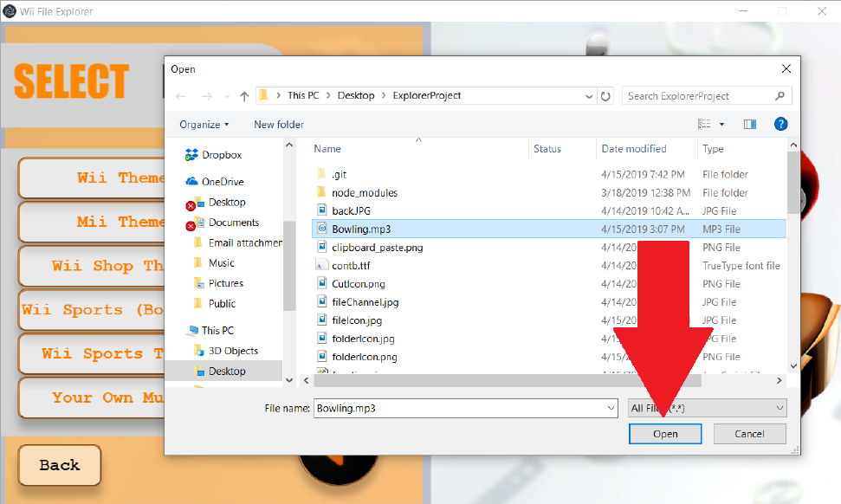Close the Open dialog with X
841x504 pixels.
tap(786, 68)
